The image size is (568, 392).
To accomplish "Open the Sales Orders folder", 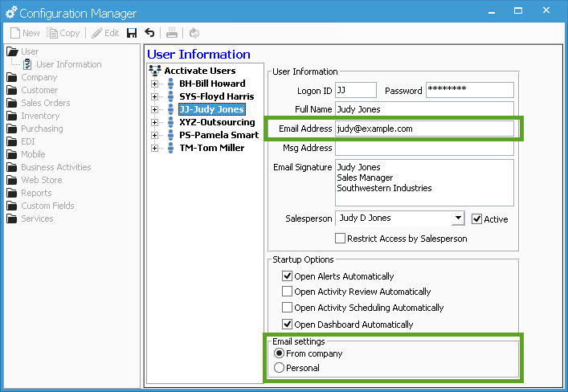I will click(39, 103).
